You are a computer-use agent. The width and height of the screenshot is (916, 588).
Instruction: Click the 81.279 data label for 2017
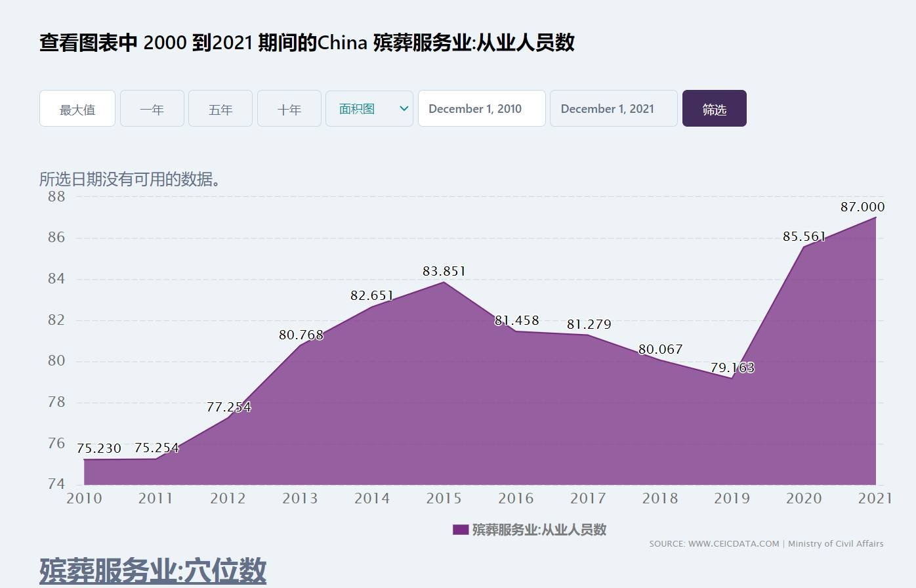click(x=589, y=324)
